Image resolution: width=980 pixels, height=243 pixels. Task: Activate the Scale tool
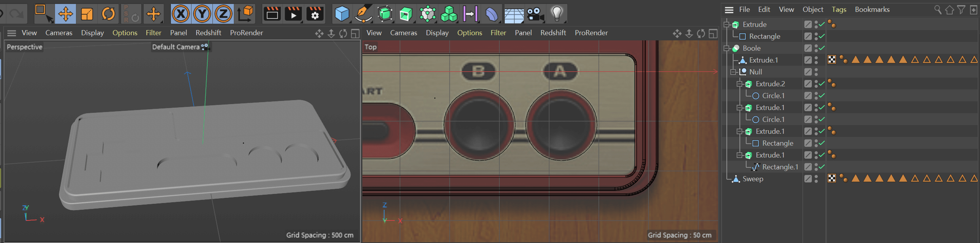[x=87, y=14]
